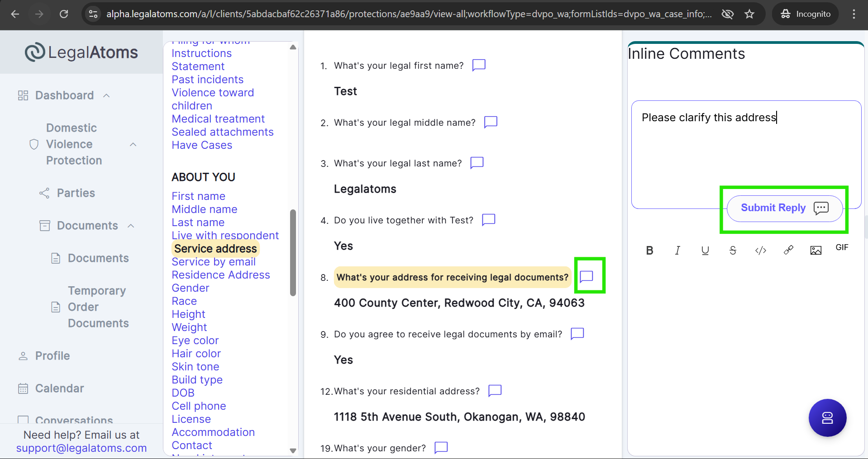The width and height of the screenshot is (868, 459).
Task: Apply underline formatting in comment editor
Action: coord(705,251)
